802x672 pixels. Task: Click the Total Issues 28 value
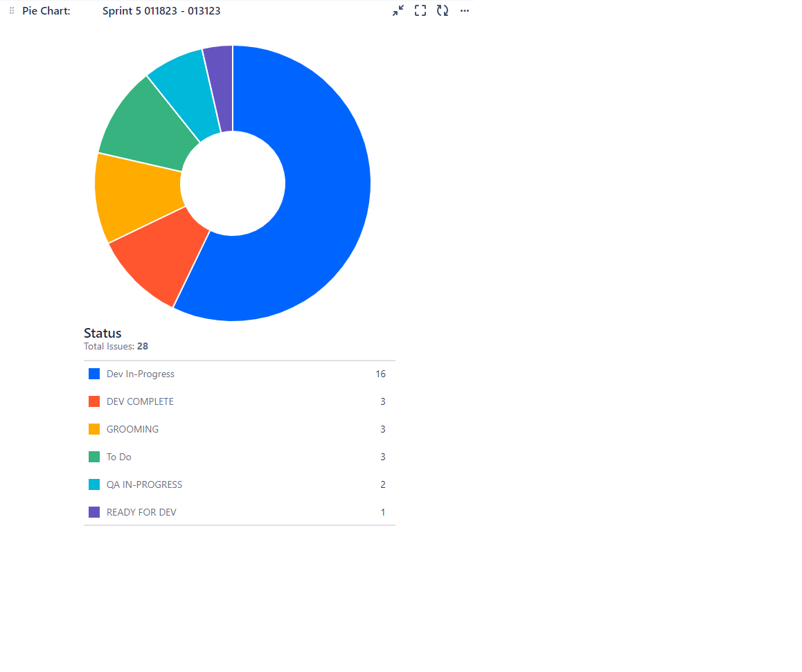(143, 347)
